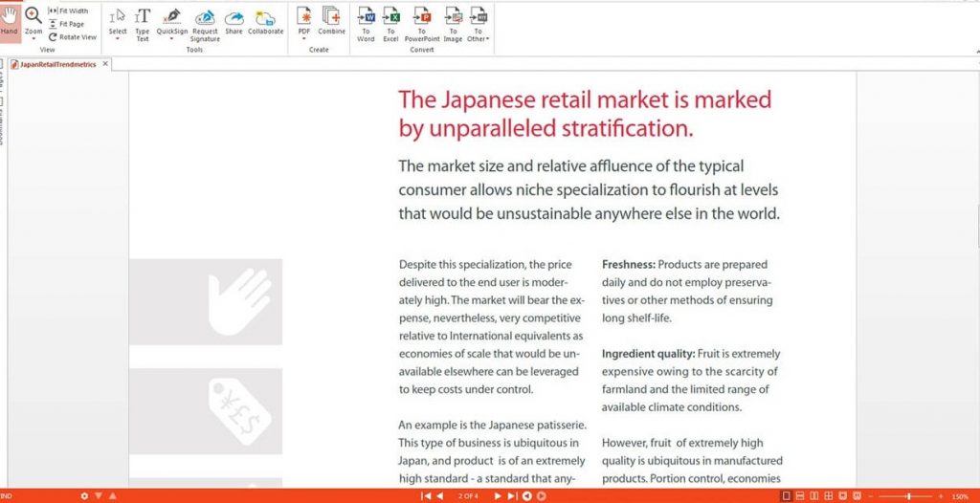Screen dimensions: 980x503
Task: Choose the Type Text tool
Action: [142, 22]
